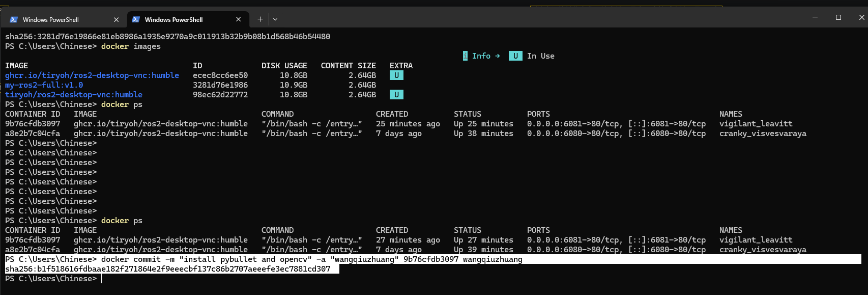Click the PowerShell icon on the active tab
This screenshot has height=295, width=868.
click(x=136, y=19)
